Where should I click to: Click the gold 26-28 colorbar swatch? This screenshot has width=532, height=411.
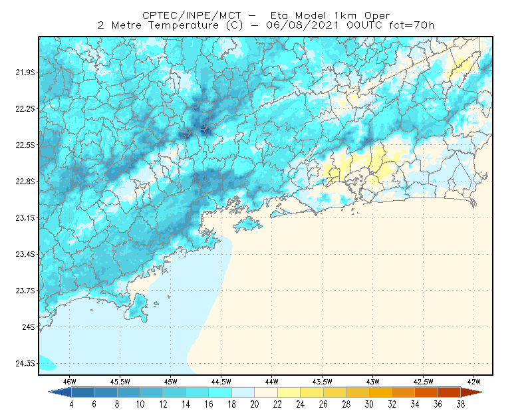tap(335, 392)
